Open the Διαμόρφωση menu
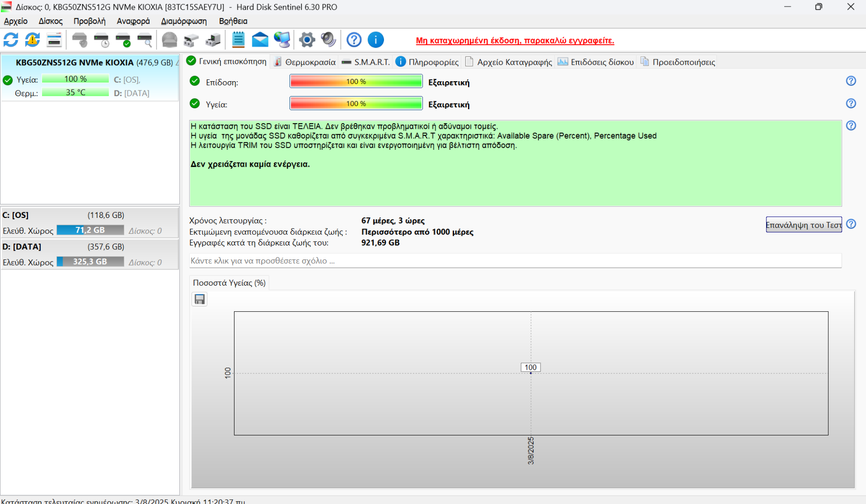Image resolution: width=866 pixels, height=504 pixels. (x=184, y=21)
